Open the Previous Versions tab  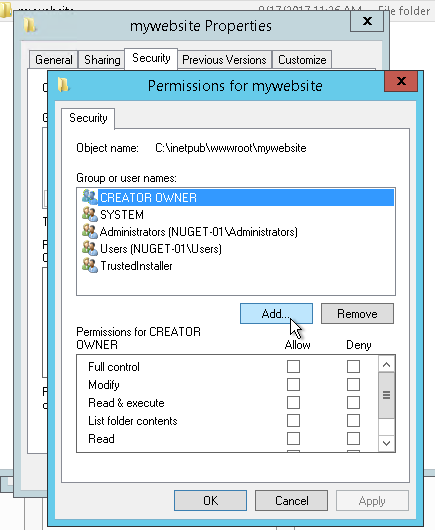click(224, 60)
